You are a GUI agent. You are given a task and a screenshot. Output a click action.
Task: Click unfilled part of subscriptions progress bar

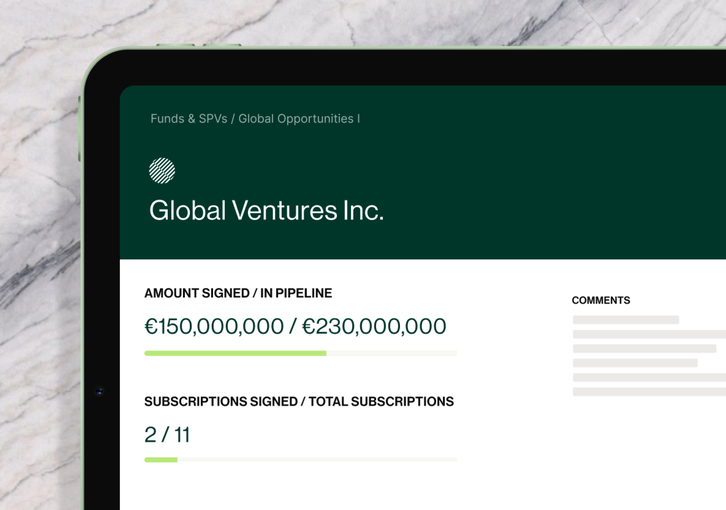coord(316,460)
